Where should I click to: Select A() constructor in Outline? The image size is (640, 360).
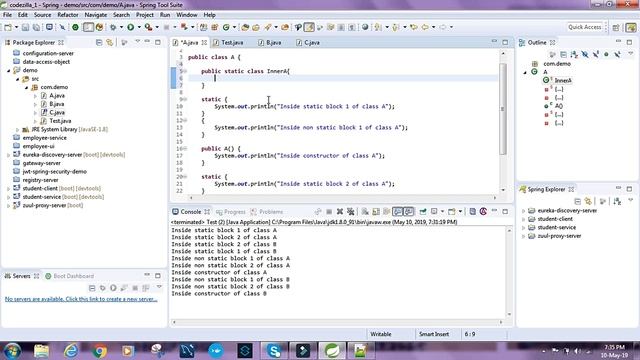click(x=559, y=106)
